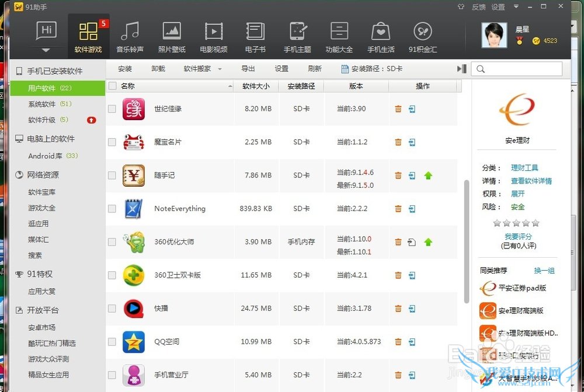The width and height of the screenshot is (584, 392).
Task: Delete 快播 with trash icon
Action: (x=398, y=309)
